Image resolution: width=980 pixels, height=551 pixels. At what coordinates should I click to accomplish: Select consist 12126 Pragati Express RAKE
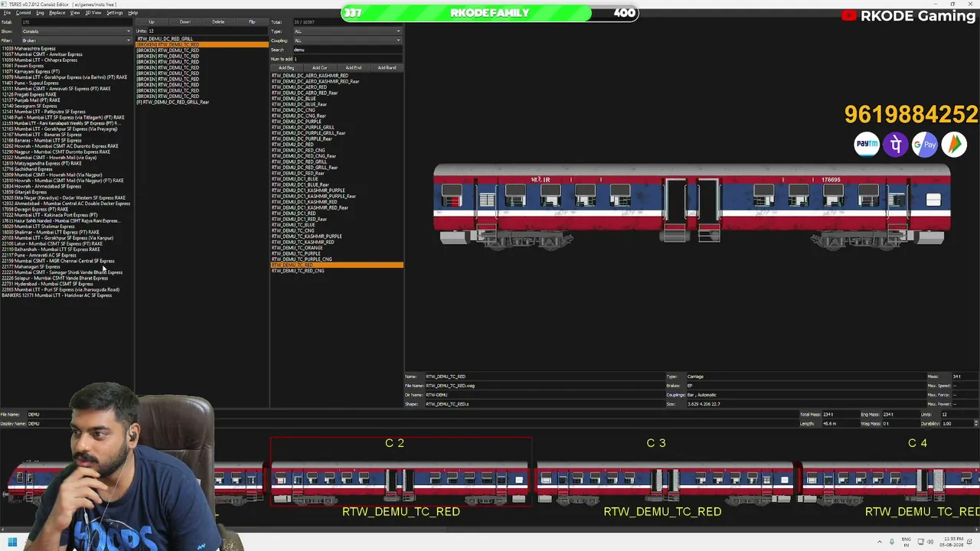coord(29,95)
